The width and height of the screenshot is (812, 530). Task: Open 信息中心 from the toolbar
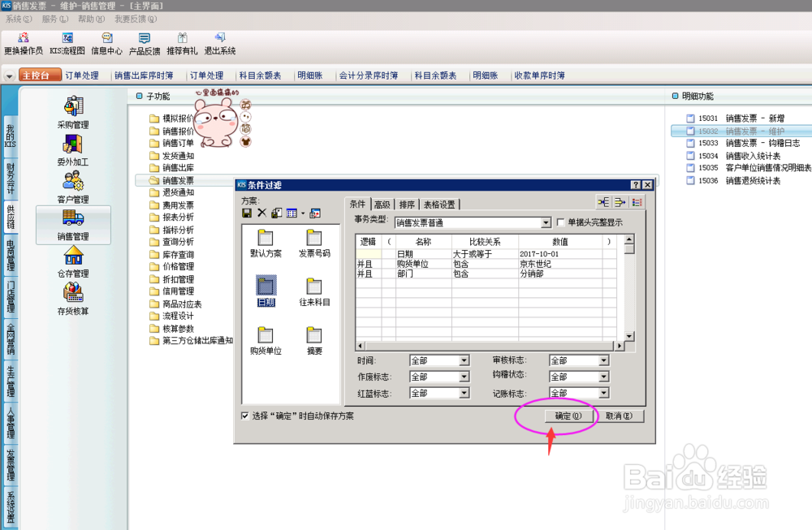[x=106, y=44]
